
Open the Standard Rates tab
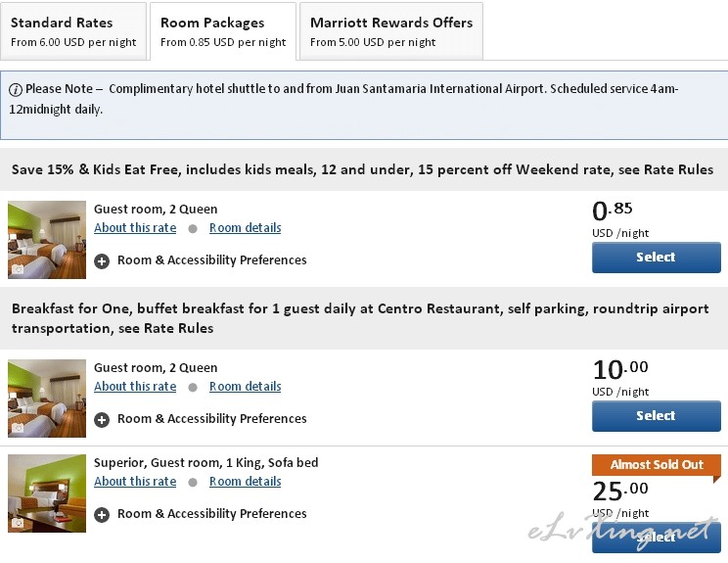(73, 31)
